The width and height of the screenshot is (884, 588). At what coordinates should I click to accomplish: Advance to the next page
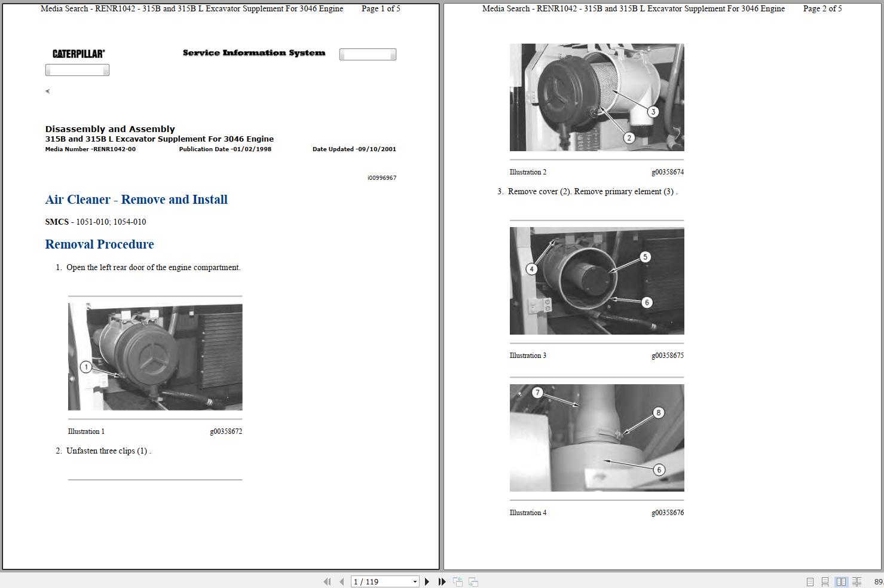pyautogui.click(x=427, y=581)
